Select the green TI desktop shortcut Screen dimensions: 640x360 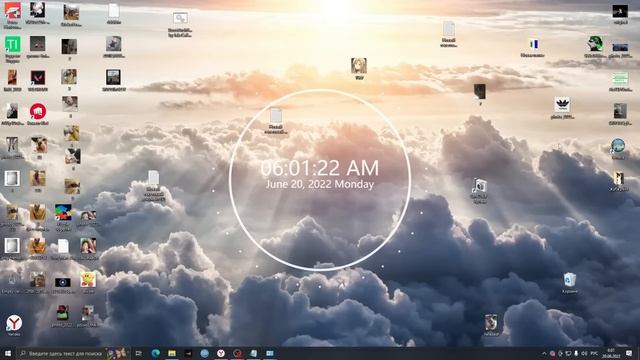point(13,48)
